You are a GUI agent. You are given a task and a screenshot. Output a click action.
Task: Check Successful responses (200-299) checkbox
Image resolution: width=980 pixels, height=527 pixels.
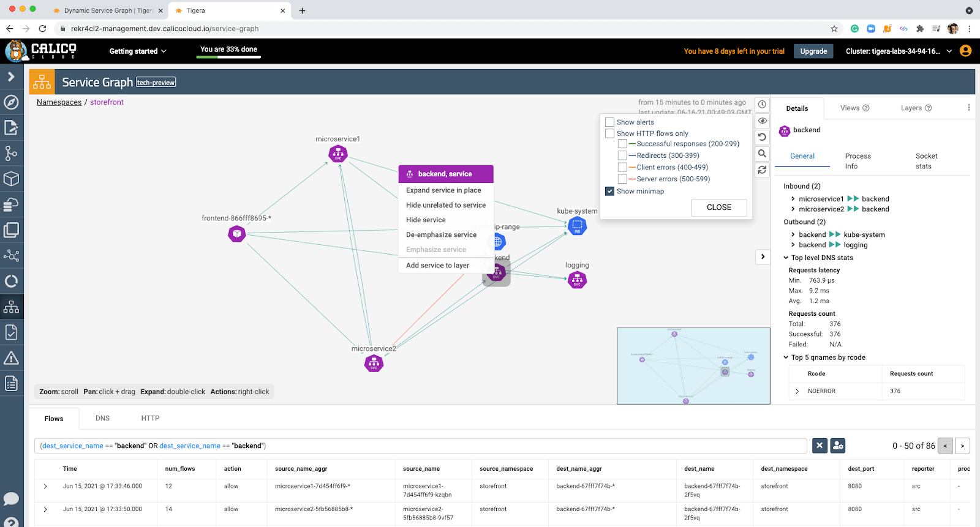pyautogui.click(x=622, y=144)
